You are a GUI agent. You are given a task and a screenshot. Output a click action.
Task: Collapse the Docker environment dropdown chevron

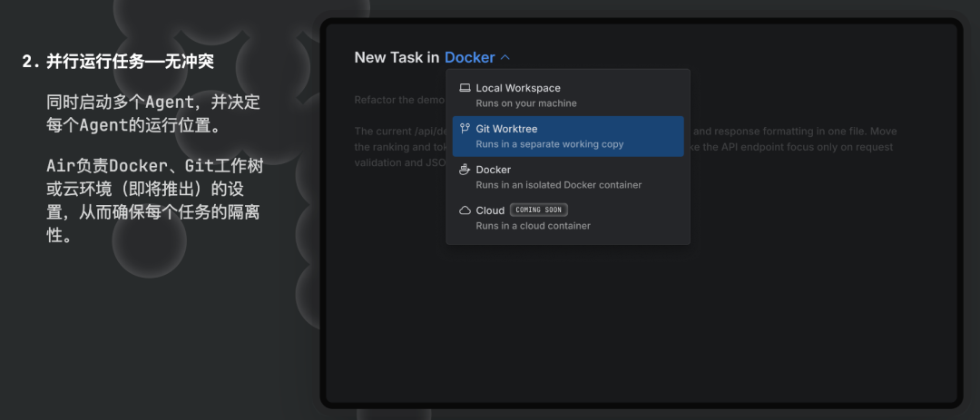[505, 57]
